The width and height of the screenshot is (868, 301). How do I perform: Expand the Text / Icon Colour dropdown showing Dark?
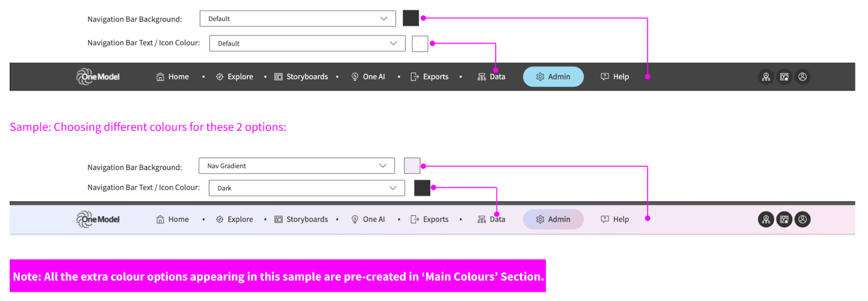(x=307, y=188)
